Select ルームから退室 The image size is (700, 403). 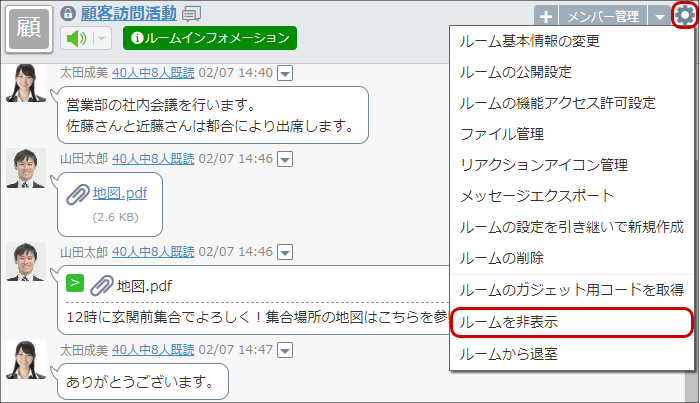point(572,354)
